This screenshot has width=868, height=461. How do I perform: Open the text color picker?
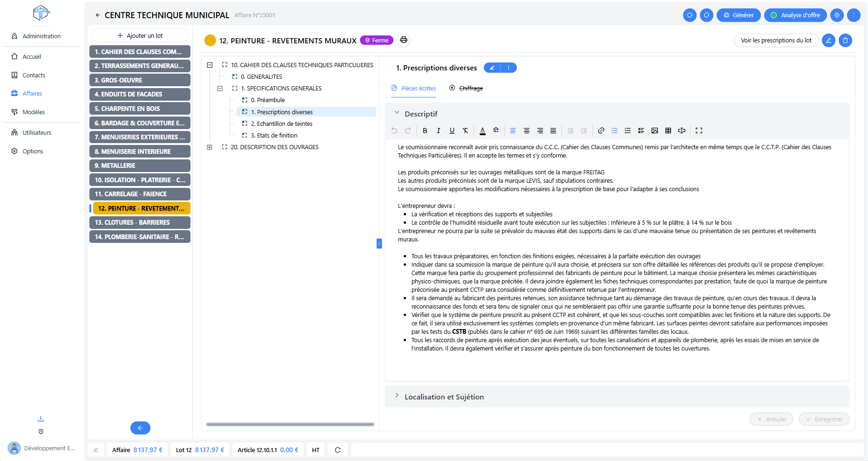[x=482, y=131]
